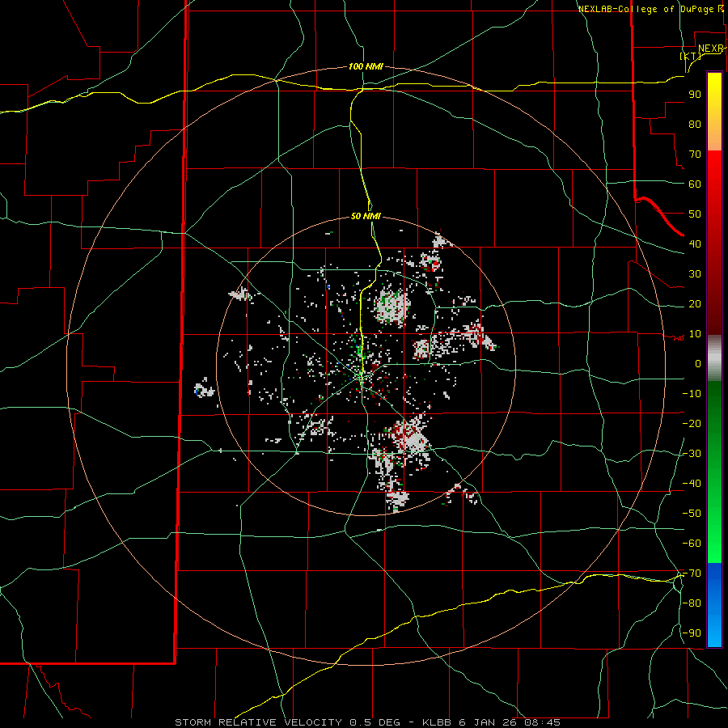728x728 pixels.
Task: Click the gray zero-velocity segment of color bar
Action: click(x=714, y=360)
